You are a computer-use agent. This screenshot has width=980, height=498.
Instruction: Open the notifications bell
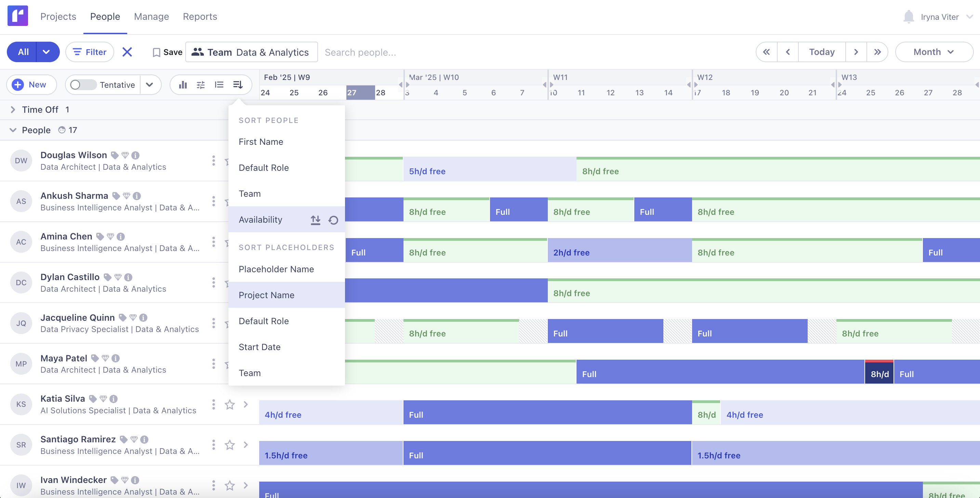click(x=909, y=17)
